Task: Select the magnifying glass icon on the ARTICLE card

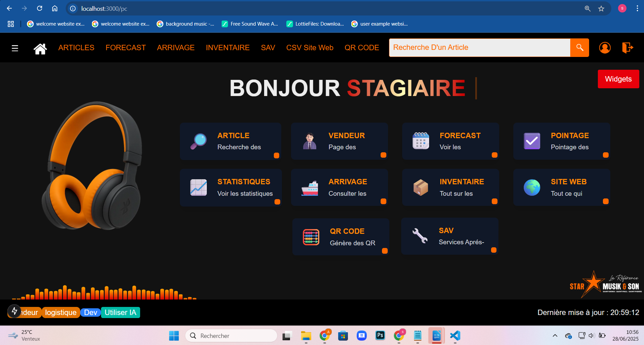Action: [198, 141]
